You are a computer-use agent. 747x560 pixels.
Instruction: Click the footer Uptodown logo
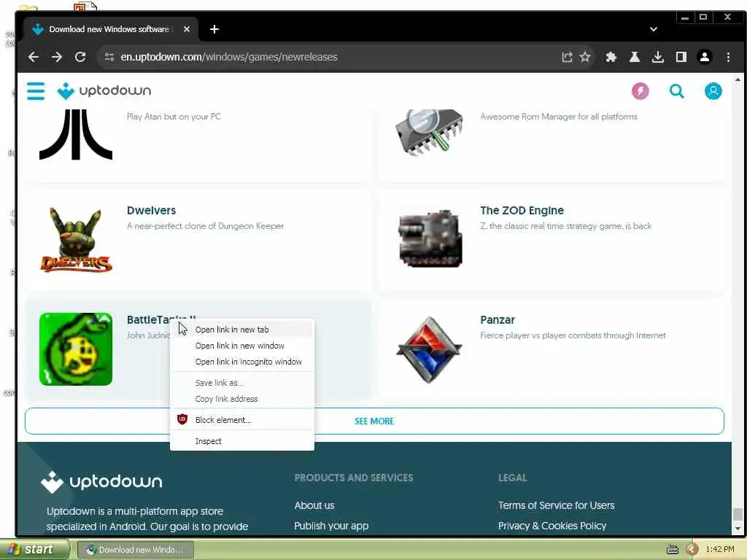click(x=101, y=482)
